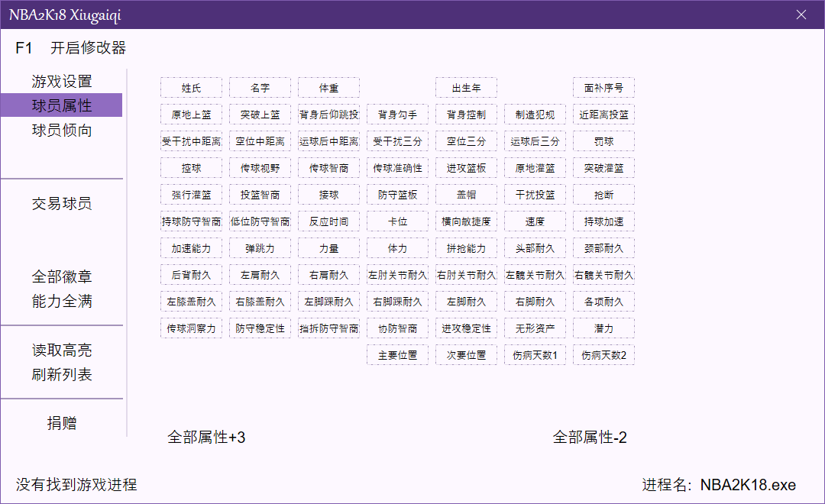Screen dimensions: 825x504
Task: Click the 主要位置 field
Action: click(397, 355)
